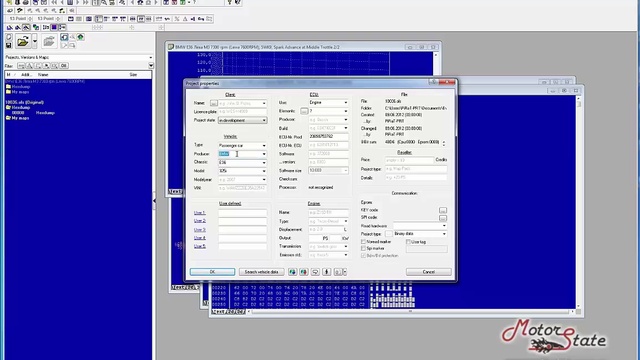Click Cancel in Project properties dialog

[x=429, y=272]
